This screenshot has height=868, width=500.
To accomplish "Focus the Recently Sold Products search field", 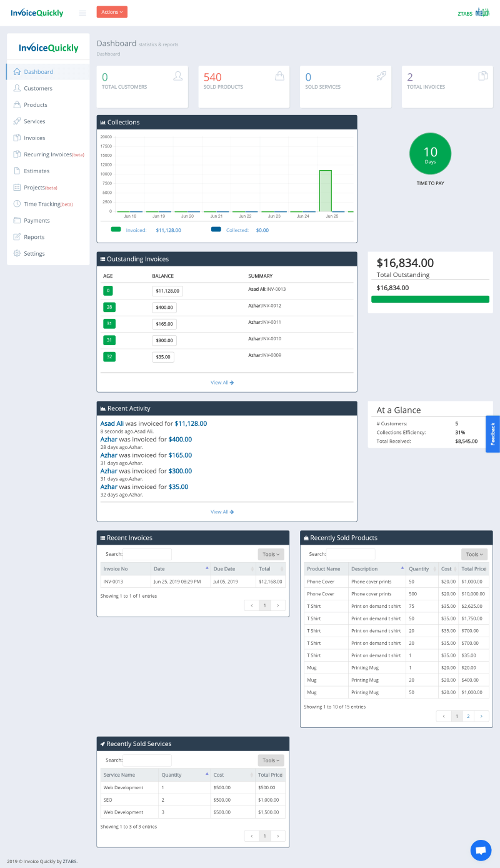I will (351, 554).
